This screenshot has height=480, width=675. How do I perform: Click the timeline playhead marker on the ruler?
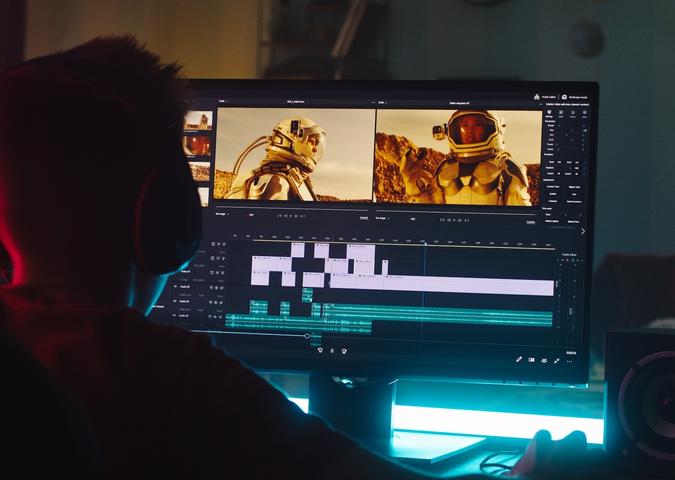coord(425,244)
